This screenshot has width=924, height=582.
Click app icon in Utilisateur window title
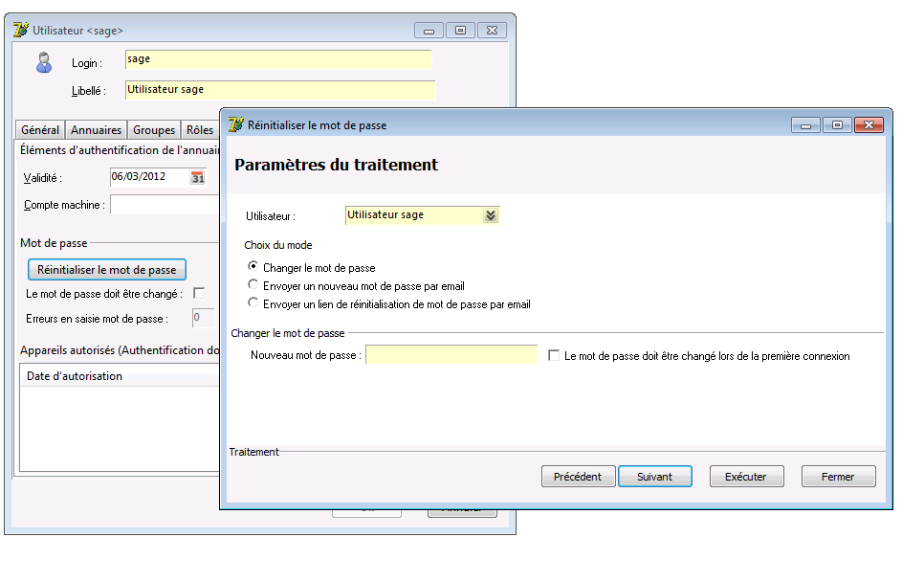[x=21, y=30]
